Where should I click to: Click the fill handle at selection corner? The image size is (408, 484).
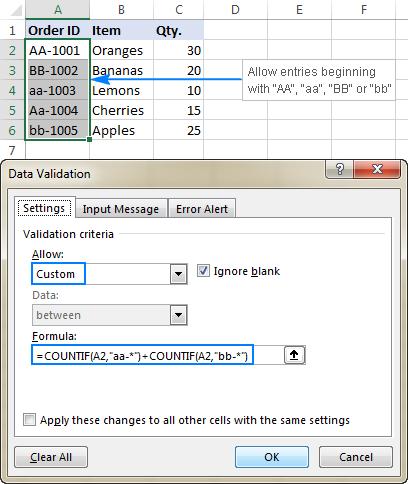[x=89, y=140]
